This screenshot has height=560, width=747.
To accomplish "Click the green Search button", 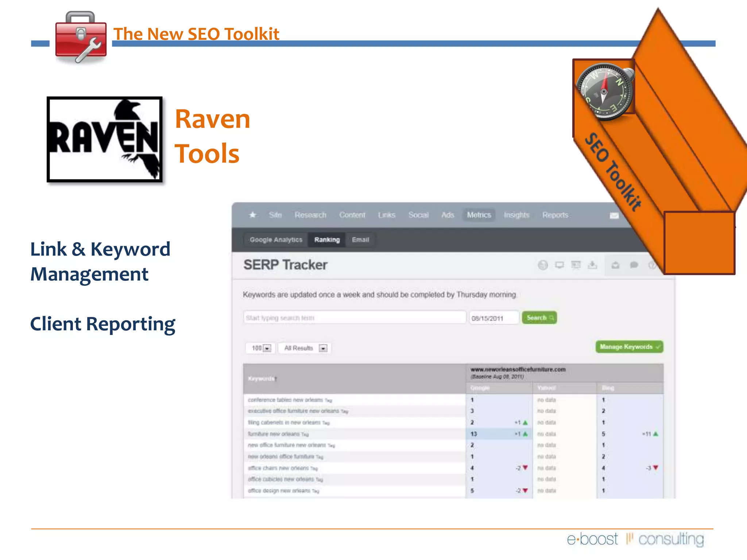I will [539, 318].
